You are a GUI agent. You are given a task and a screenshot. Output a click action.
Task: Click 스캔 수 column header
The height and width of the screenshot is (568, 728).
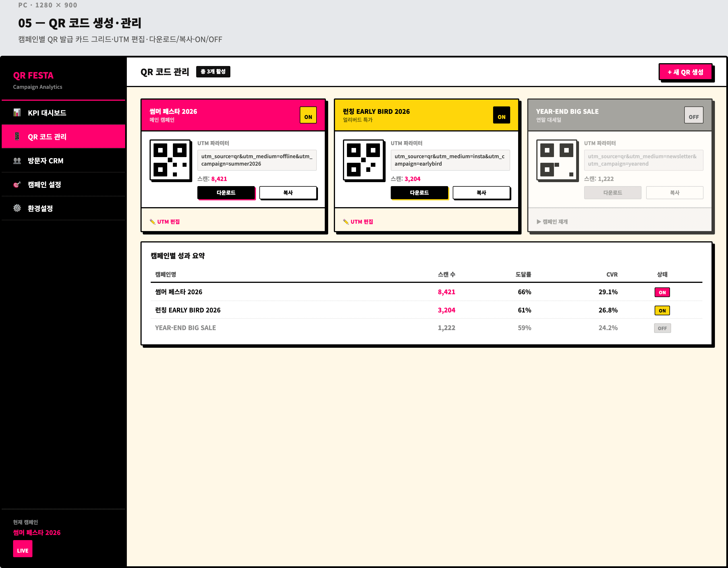(446, 274)
